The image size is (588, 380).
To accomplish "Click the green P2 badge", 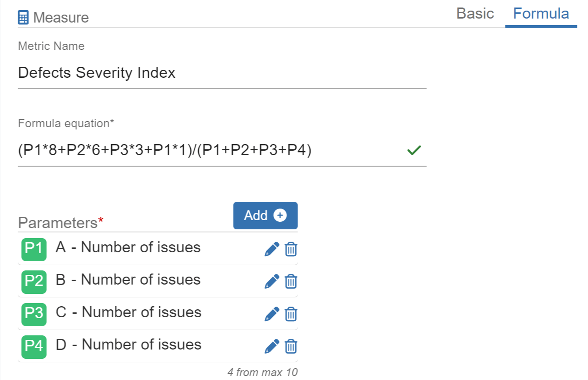I will pos(34,281).
